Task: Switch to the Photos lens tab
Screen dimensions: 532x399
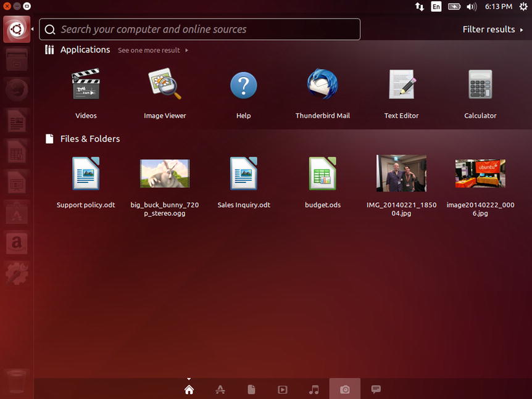Action: click(345, 389)
